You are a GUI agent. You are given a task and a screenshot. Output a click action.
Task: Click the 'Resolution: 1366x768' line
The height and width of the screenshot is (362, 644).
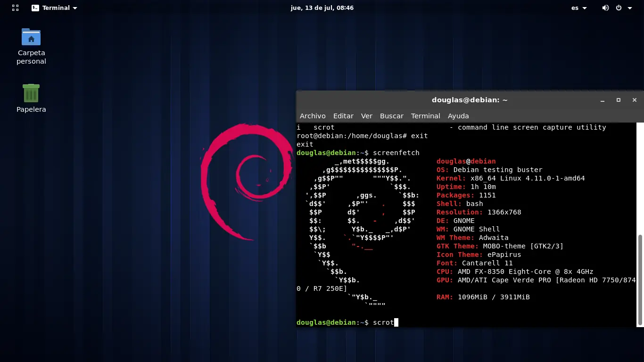tap(479, 212)
